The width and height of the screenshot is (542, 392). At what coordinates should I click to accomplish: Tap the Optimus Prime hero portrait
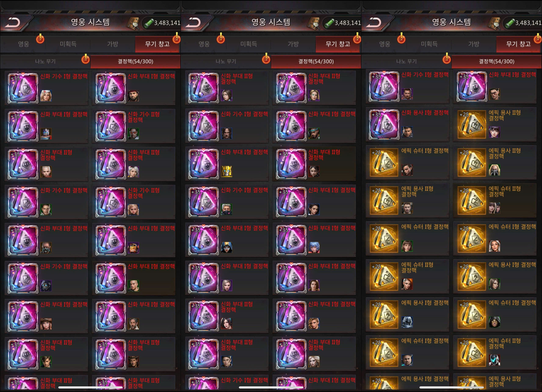[46, 134]
